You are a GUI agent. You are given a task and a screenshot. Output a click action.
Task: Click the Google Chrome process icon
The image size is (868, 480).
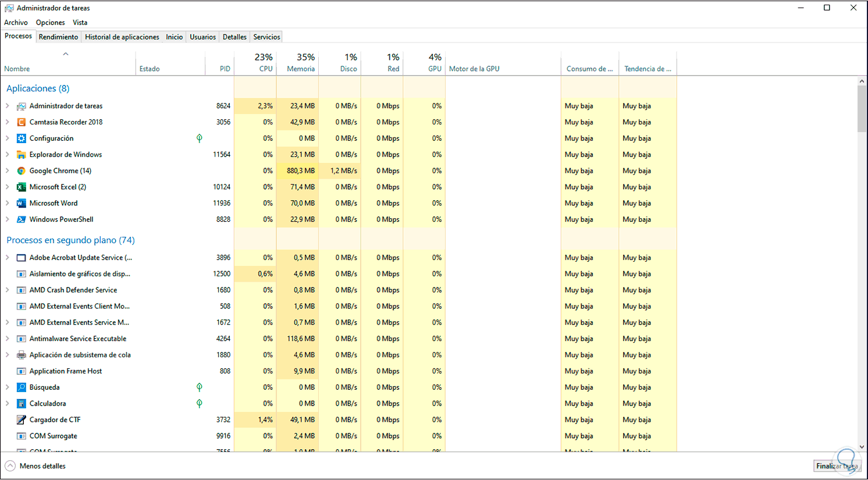click(22, 171)
